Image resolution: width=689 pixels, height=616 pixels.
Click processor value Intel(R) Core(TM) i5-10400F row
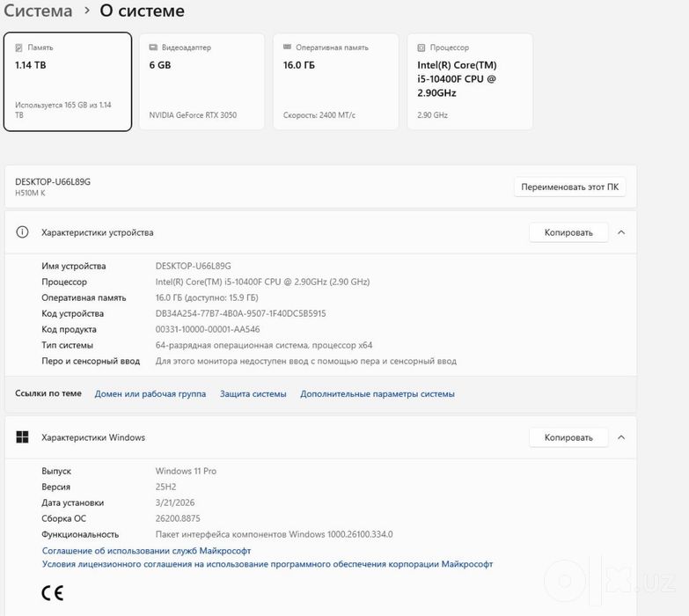click(262, 282)
